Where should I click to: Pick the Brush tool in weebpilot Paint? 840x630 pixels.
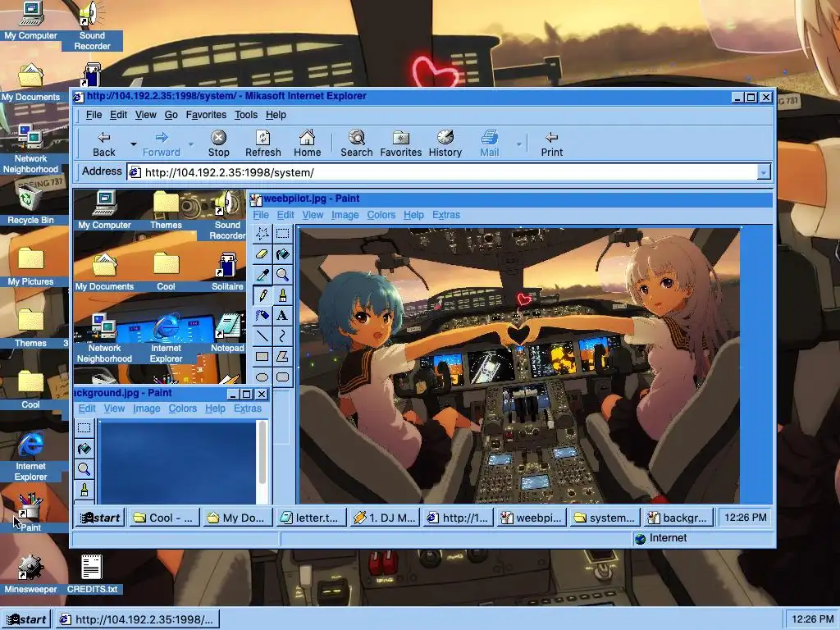click(282, 295)
